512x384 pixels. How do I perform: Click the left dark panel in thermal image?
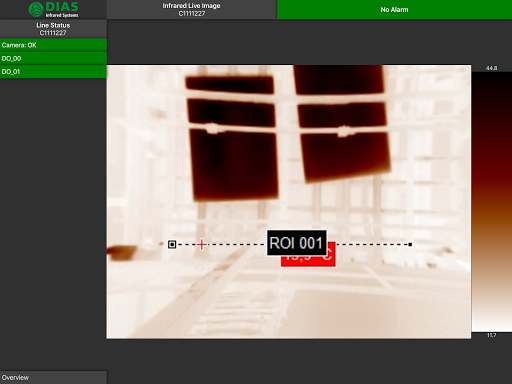232,138
